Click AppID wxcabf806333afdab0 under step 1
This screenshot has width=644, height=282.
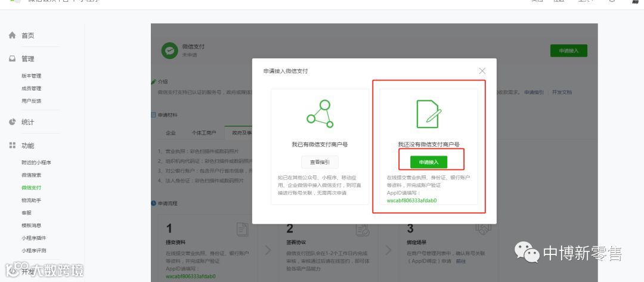click(x=191, y=276)
